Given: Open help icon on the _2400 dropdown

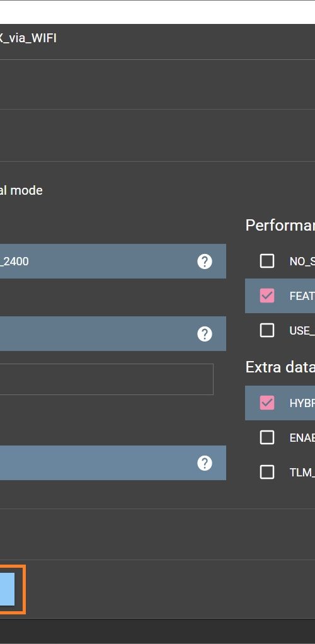Looking at the screenshot, I should [205, 262].
